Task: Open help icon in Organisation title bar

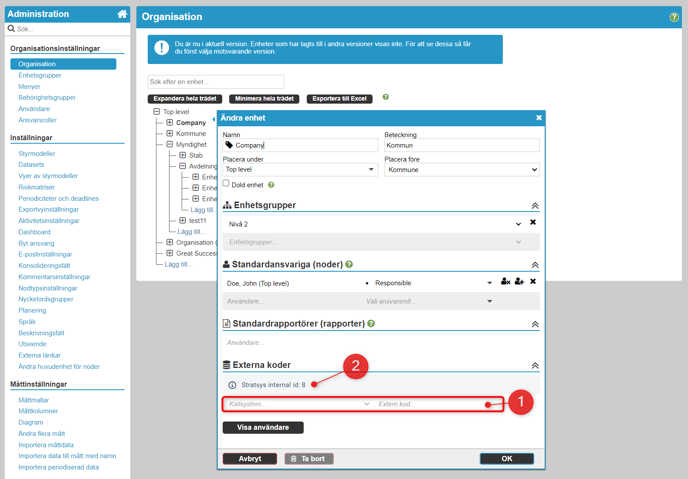Action: (673, 17)
